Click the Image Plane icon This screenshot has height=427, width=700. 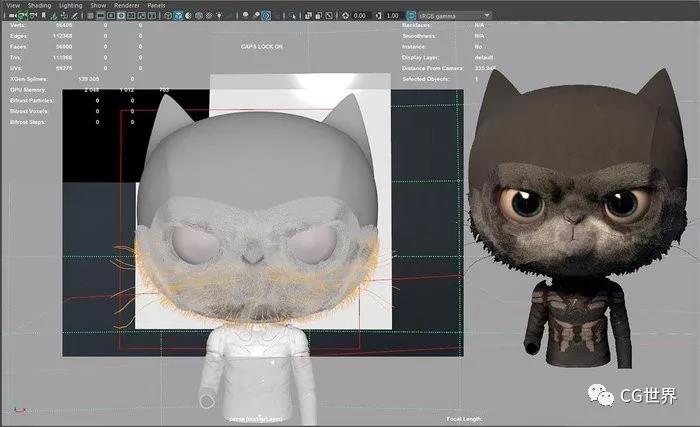(54, 16)
